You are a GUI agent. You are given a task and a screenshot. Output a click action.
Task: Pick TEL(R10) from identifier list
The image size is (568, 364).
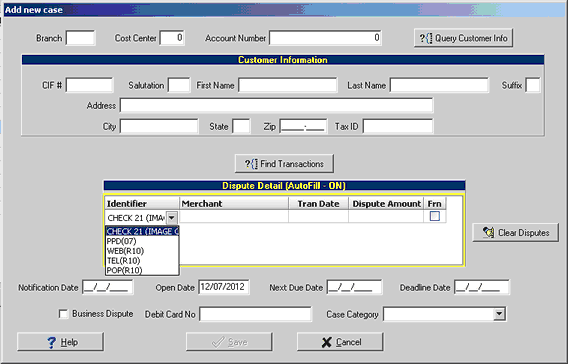click(142, 260)
